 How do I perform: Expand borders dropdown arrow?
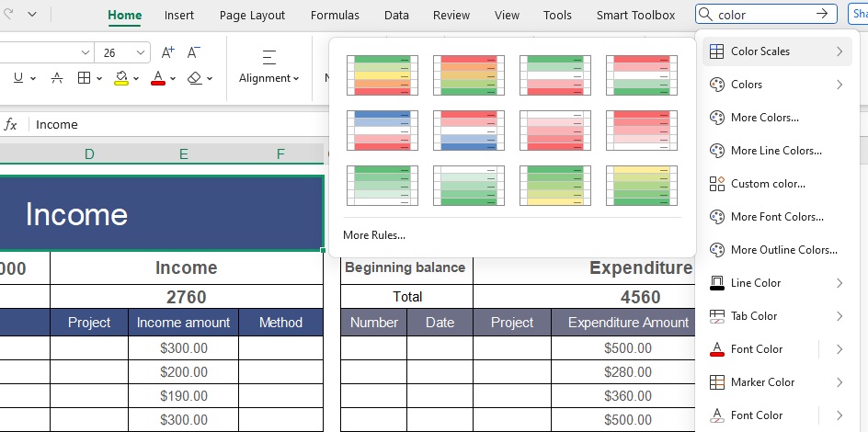coord(99,79)
